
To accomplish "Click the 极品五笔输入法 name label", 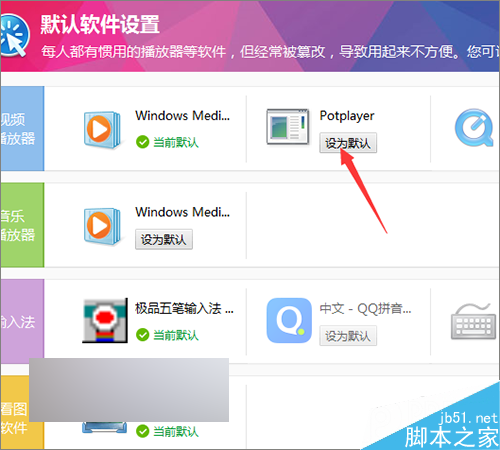I will [184, 308].
